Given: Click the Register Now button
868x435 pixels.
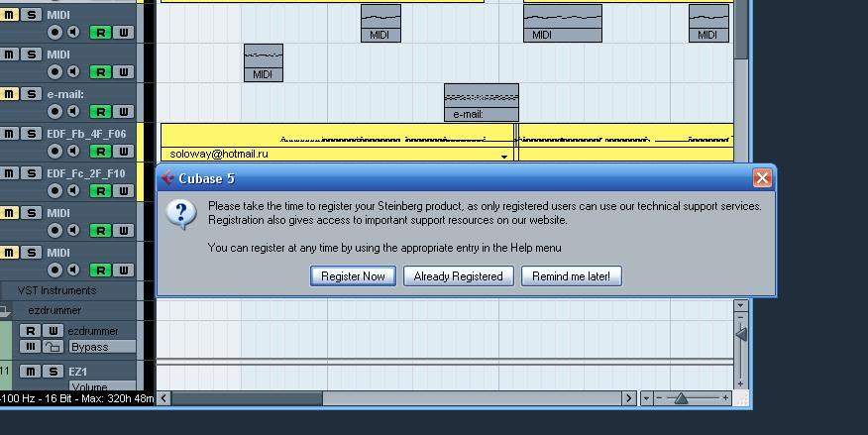Looking at the screenshot, I should pyautogui.click(x=353, y=276).
